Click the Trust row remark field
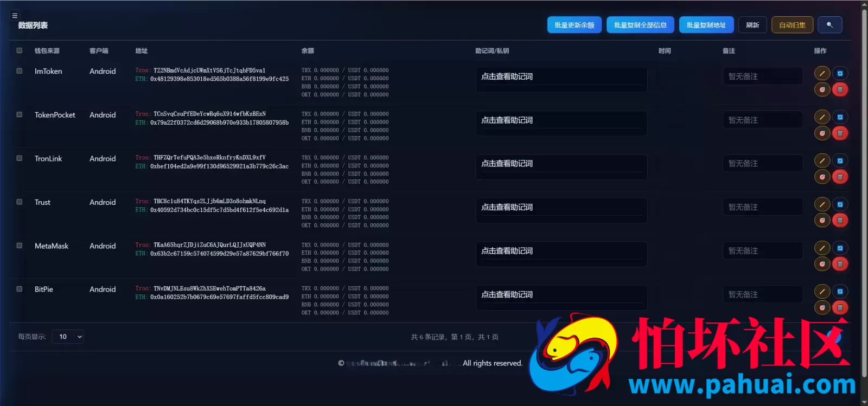 763,208
